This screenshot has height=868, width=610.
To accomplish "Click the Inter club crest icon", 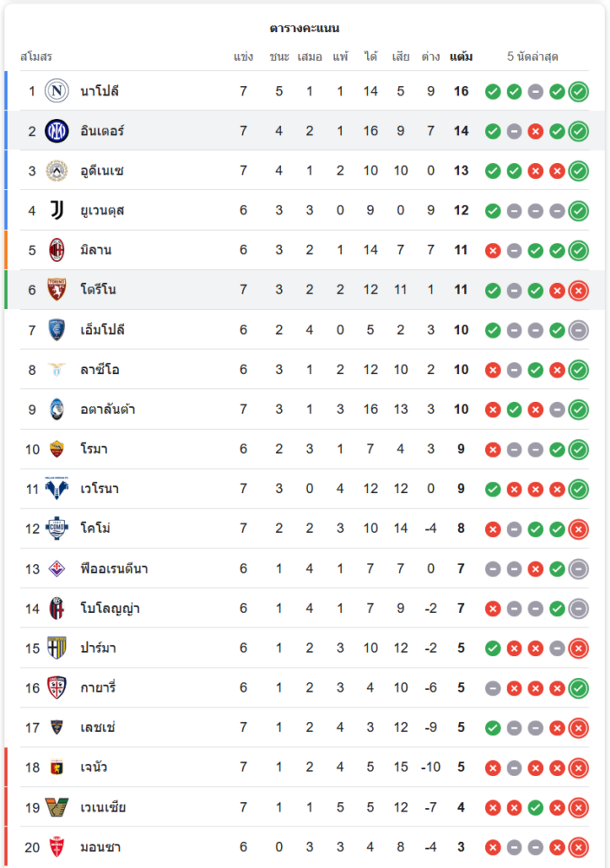I will coord(56,131).
